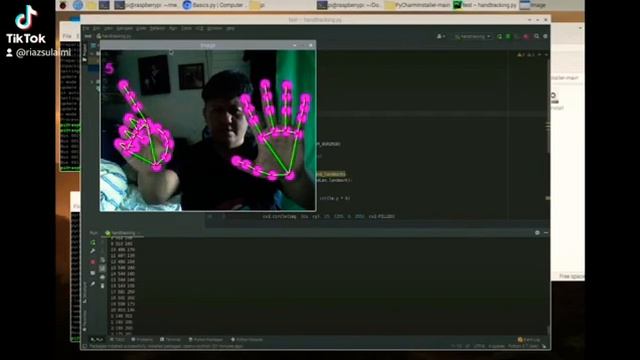The width and height of the screenshot is (640, 360).
Task: Open the Python Packages bottom tab
Action: coord(206,340)
